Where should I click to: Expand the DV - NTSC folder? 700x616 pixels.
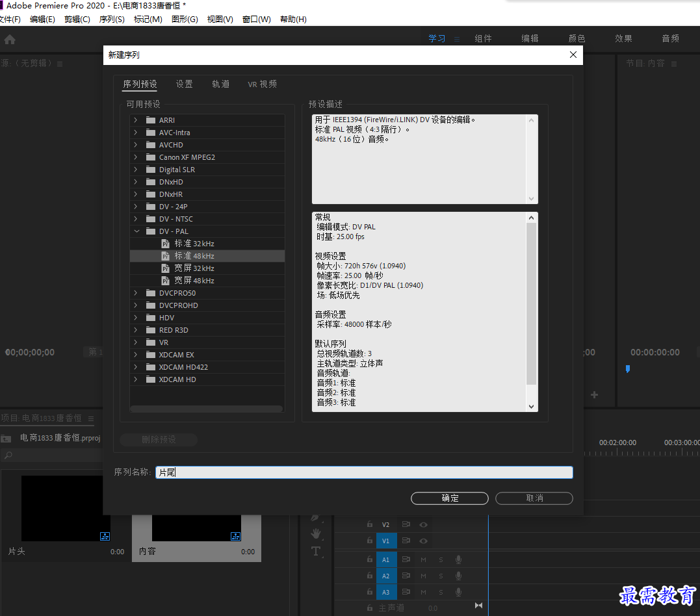(x=136, y=219)
